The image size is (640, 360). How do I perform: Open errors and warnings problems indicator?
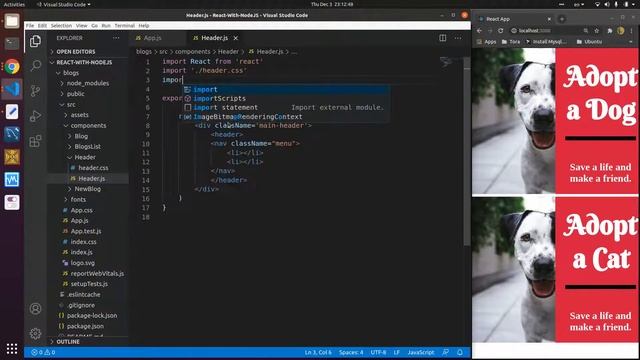point(43,352)
